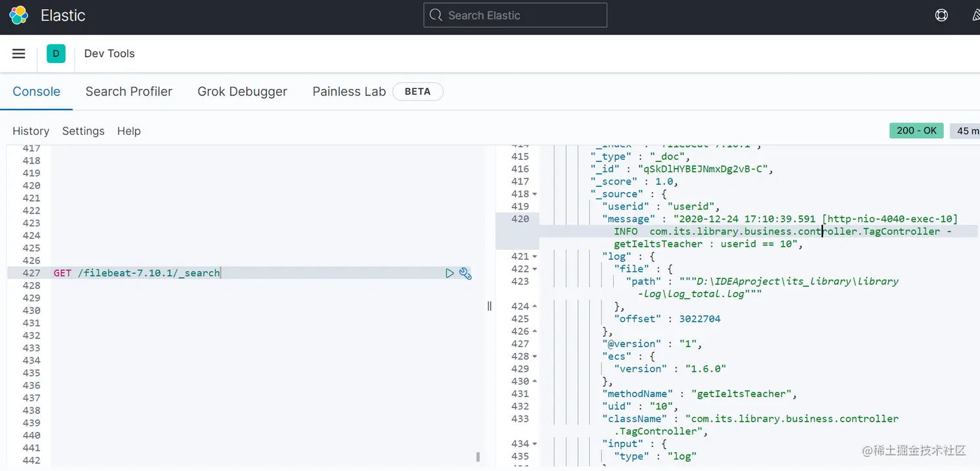Collapse the ecs fold at line 428
This screenshot has width=980, height=471.
(535, 356)
